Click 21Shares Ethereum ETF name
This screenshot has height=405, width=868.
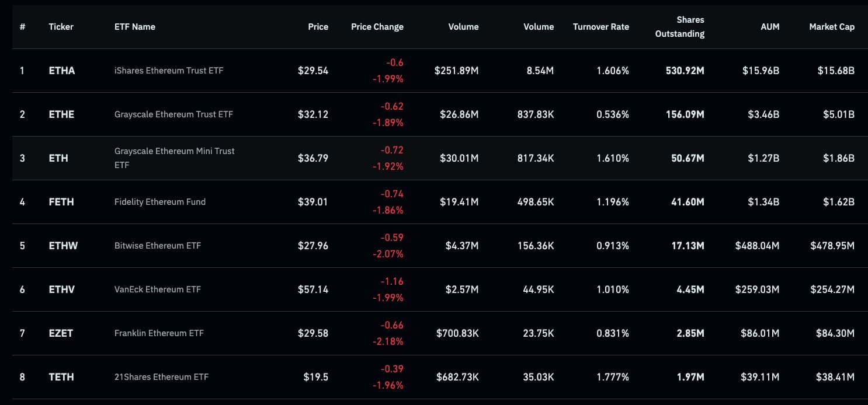[161, 377]
